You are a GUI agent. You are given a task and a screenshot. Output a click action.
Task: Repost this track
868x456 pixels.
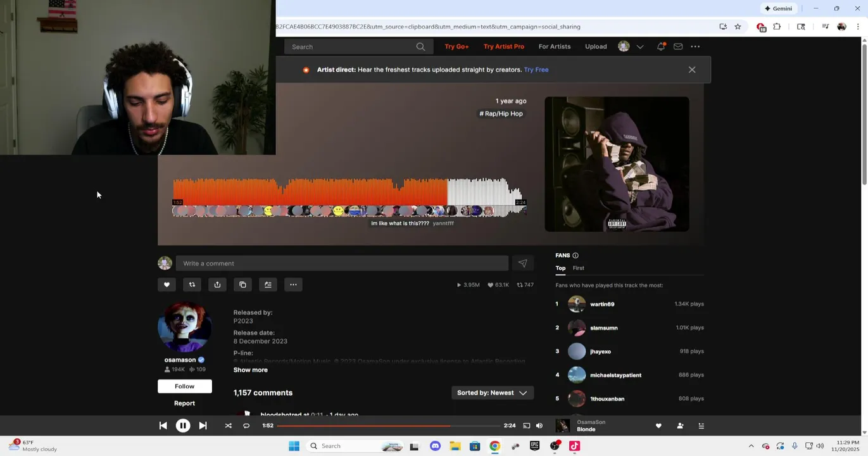click(x=192, y=284)
